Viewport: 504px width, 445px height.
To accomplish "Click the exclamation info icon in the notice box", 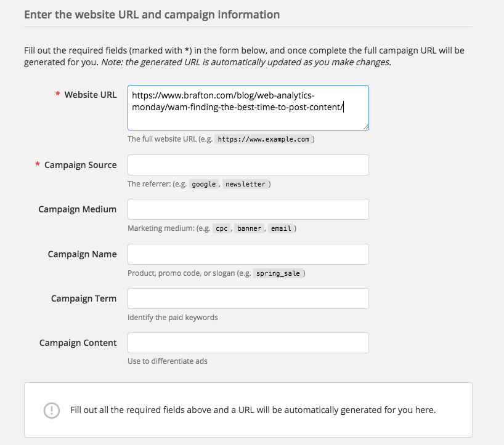I will tap(52, 410).
